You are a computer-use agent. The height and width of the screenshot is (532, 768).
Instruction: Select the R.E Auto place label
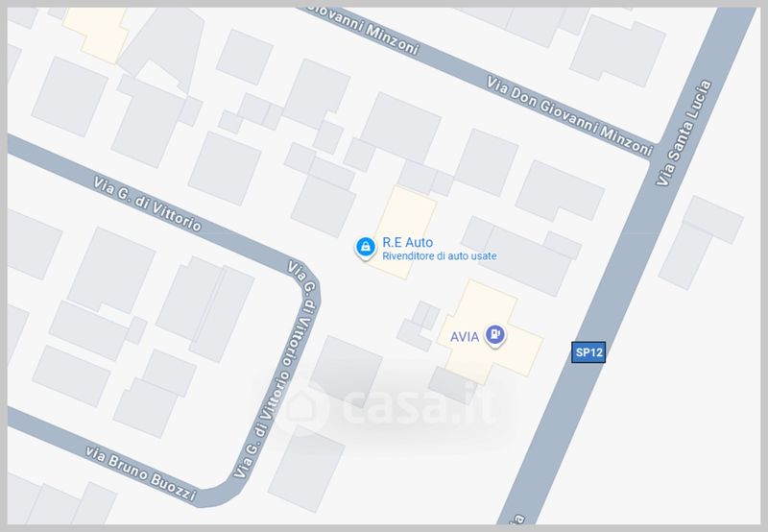[407, 243]
